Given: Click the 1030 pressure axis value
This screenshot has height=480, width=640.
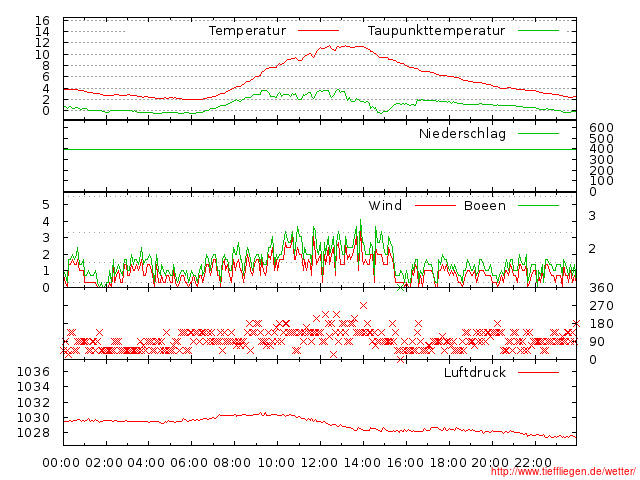Looking at the screenshot, I should click(x=33, y=418).
